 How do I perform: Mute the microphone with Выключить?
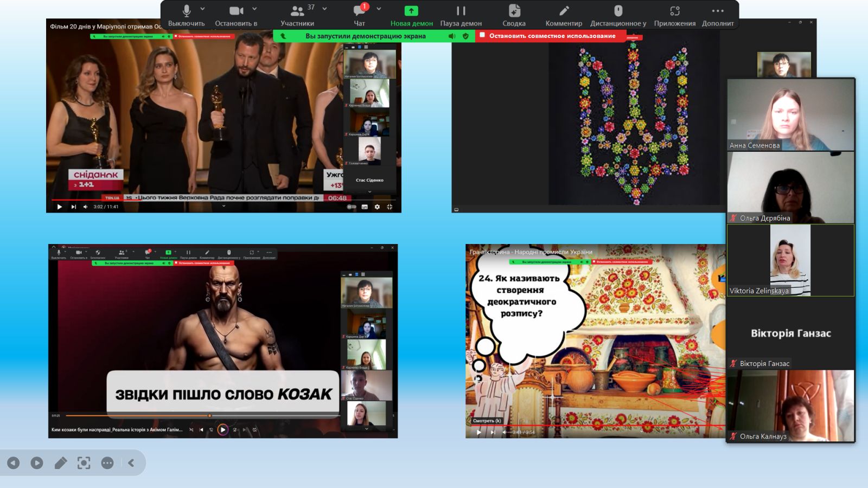pos(186,15)
